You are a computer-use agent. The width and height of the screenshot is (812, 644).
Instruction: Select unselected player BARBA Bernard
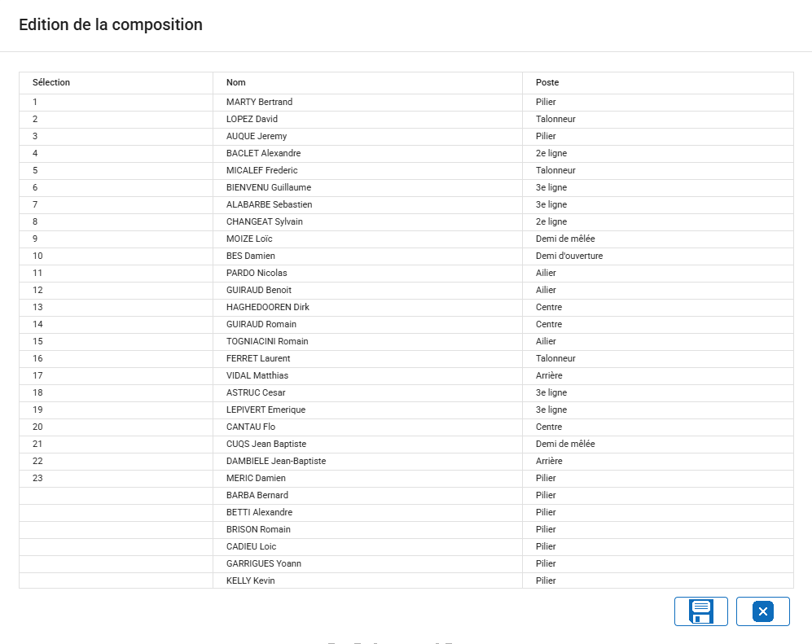[257, 495]
